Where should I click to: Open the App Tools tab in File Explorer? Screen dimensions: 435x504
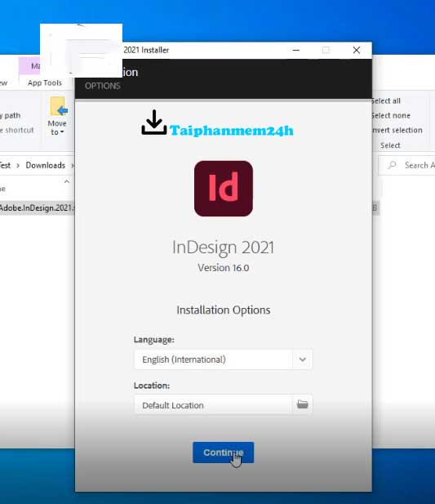pos(45,83)
